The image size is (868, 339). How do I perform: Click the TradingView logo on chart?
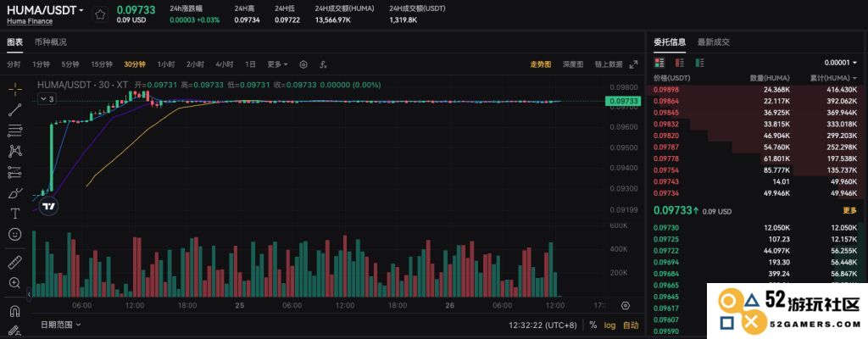pyautogui.click(x=48, y=206)
